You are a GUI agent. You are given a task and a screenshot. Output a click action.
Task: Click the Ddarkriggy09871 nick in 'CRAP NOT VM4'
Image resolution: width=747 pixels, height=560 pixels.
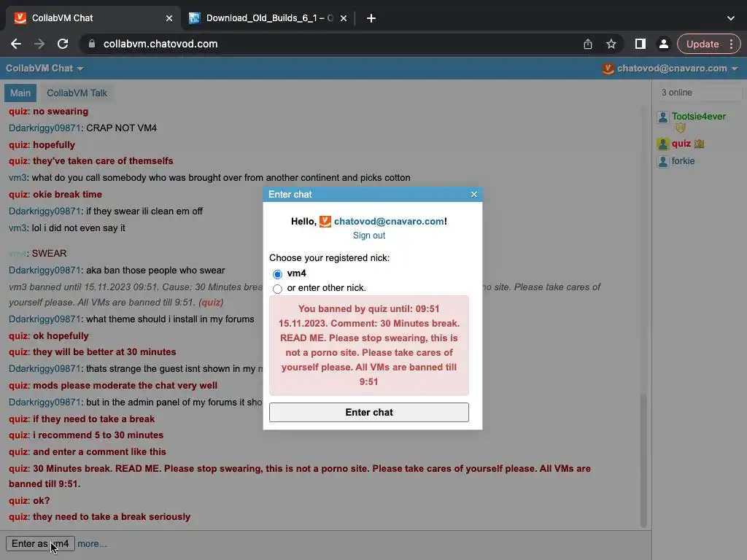44,128
